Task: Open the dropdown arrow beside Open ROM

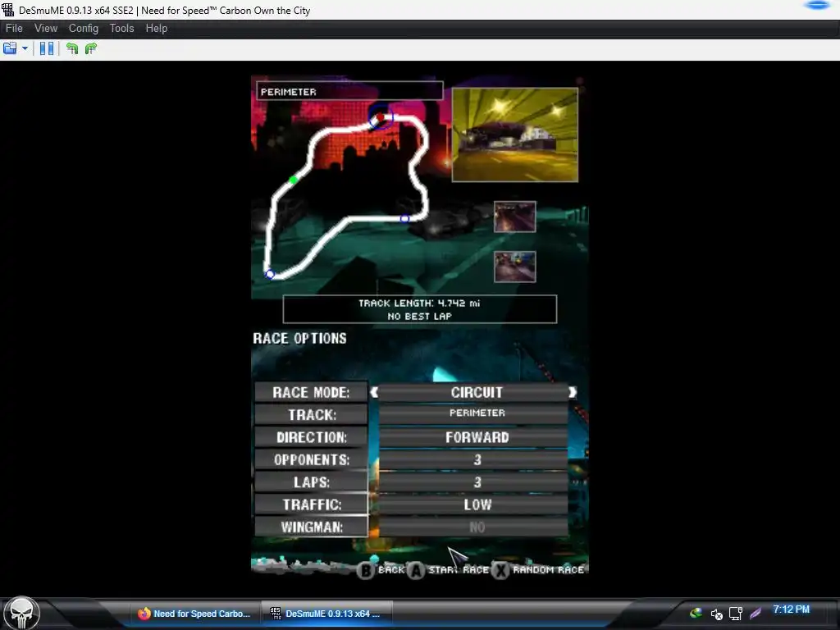Action: click(x=25, y=48)
